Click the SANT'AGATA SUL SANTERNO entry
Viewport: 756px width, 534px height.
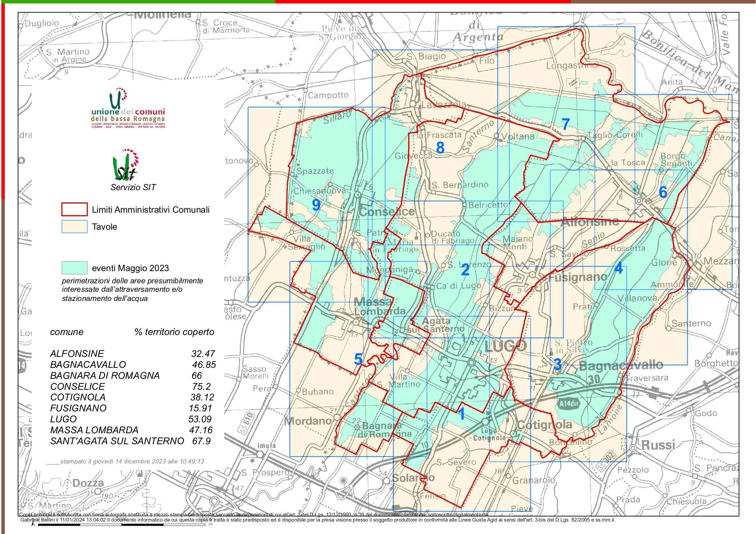(117, 441)
